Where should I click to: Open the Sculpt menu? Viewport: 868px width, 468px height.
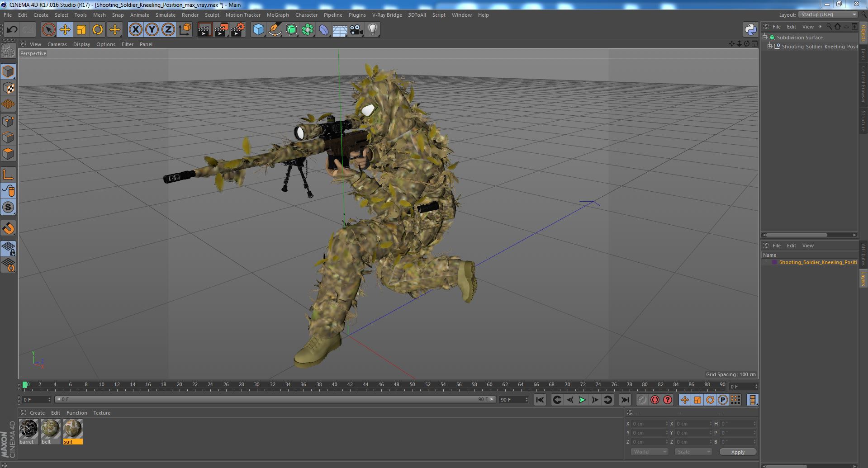tap(212, 15)
